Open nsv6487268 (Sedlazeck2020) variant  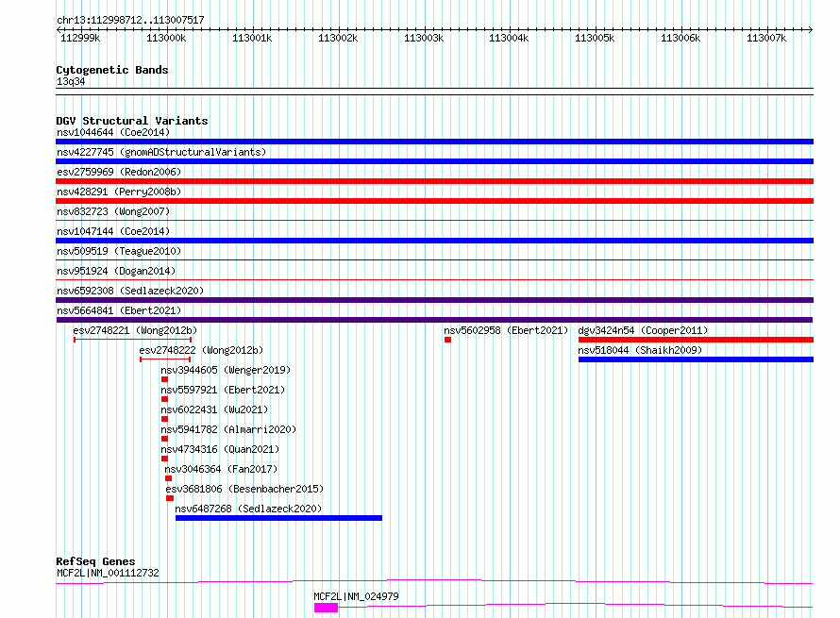pos(248,509)
